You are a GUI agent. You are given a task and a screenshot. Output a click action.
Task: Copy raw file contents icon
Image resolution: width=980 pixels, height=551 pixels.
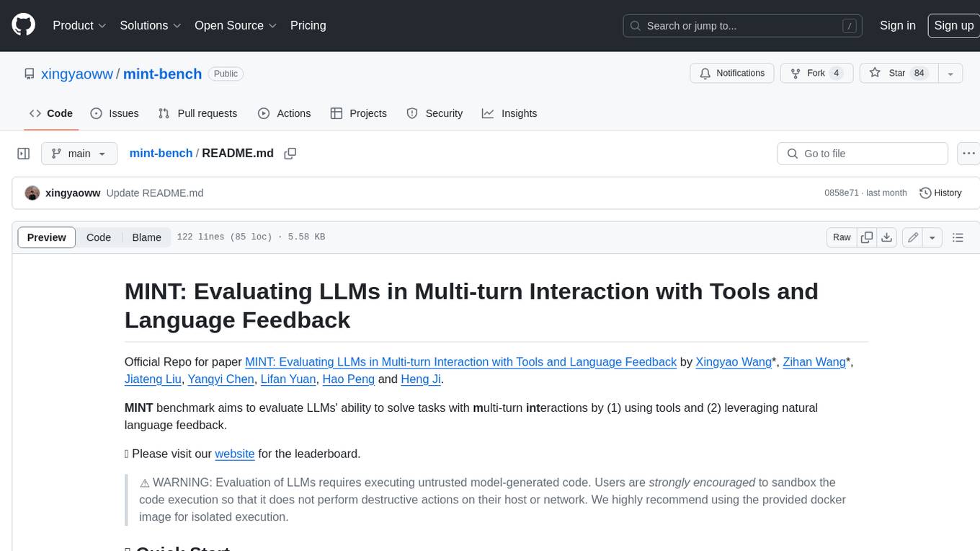[867, 237]
